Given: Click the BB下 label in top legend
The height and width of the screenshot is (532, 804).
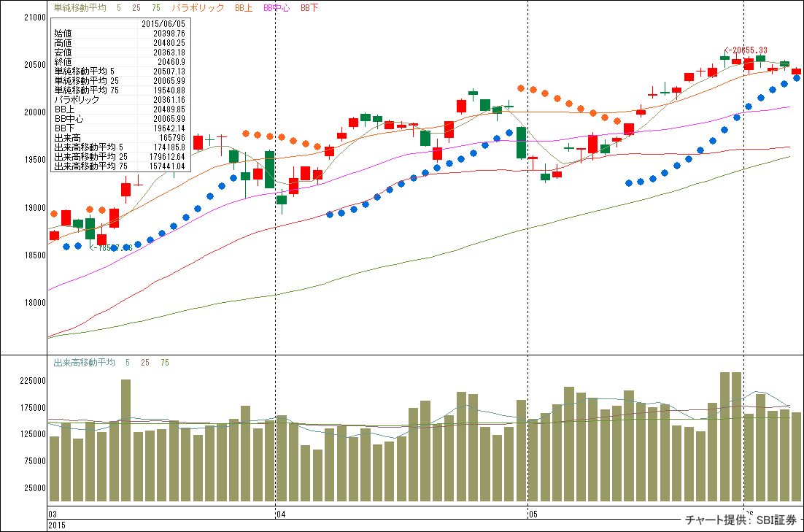Looking at the screenshot, I should 309,8.
